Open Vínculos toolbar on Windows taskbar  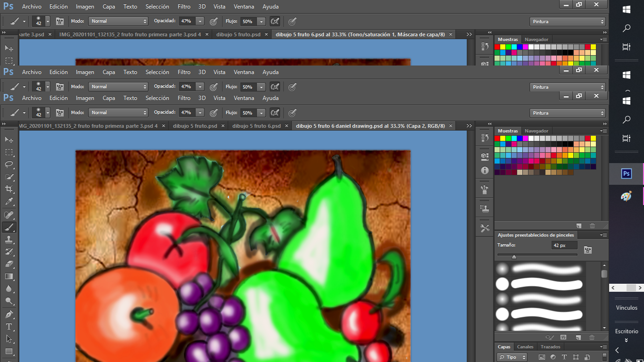coord(627,308)
